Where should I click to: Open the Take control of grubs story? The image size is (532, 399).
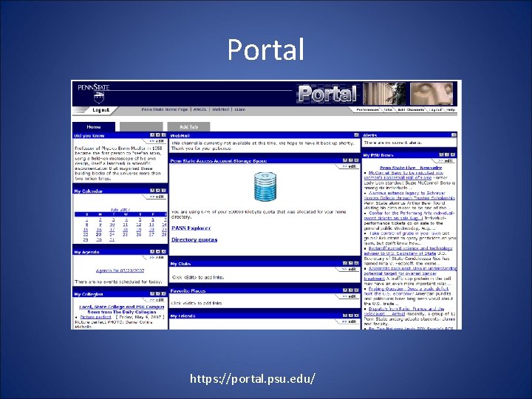[405, 233]
